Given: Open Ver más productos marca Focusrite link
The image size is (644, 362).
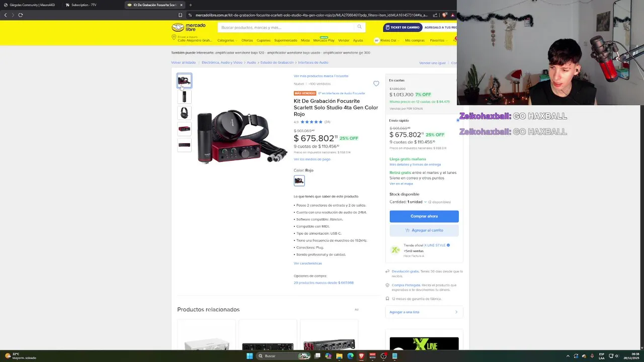Looking at the screenshot, I should [x=321, y=76].
